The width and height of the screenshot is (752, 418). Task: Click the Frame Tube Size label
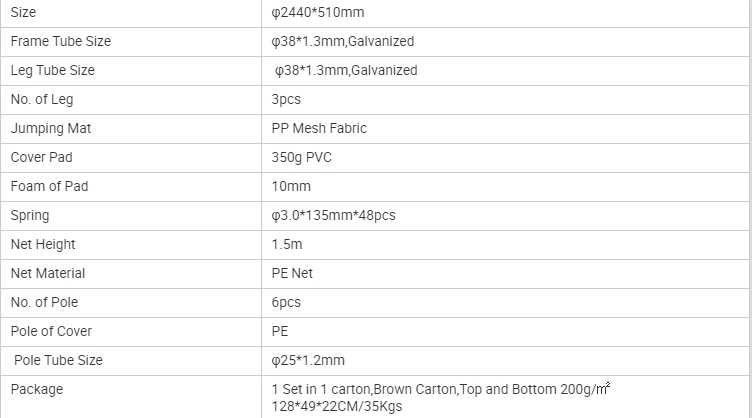(61, 41)
